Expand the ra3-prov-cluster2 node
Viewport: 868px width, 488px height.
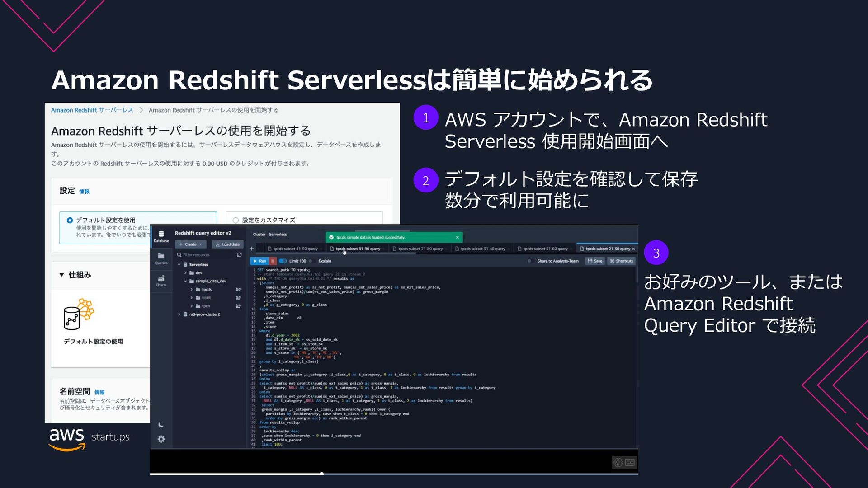tap(179, 314)
